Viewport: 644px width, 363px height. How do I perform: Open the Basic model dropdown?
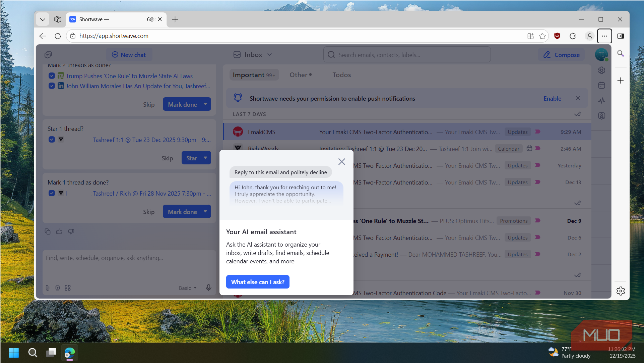[188, 288]
